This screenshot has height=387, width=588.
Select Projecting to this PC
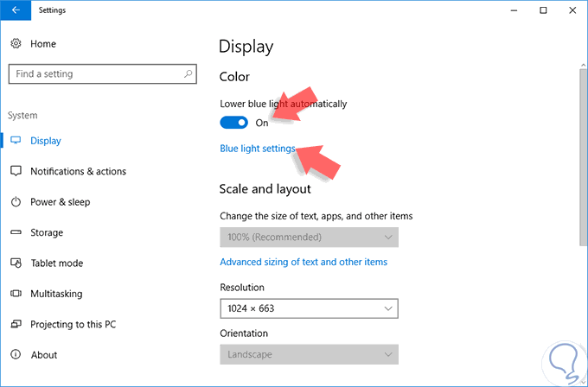tap(73, 324)
